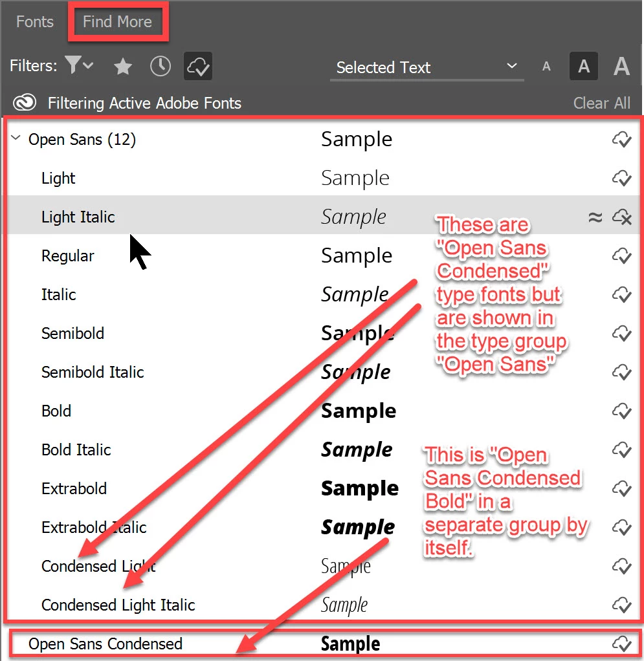Open the Selected Text sample dropdown
The image size is (644, 661).
pos(427,67)
